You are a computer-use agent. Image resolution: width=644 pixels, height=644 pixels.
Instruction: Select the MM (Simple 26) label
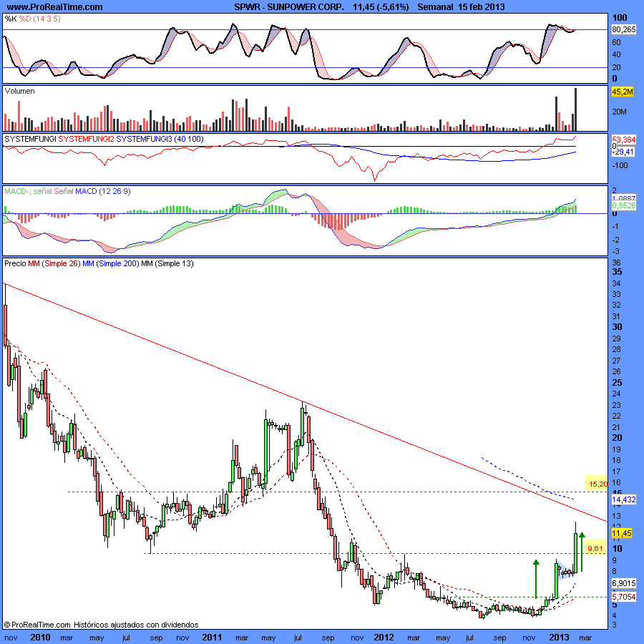[54, 263]
